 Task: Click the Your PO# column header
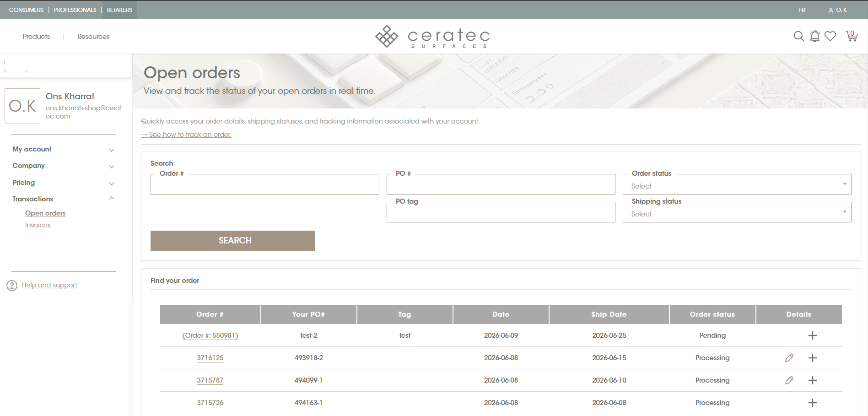tap(309, 314)
